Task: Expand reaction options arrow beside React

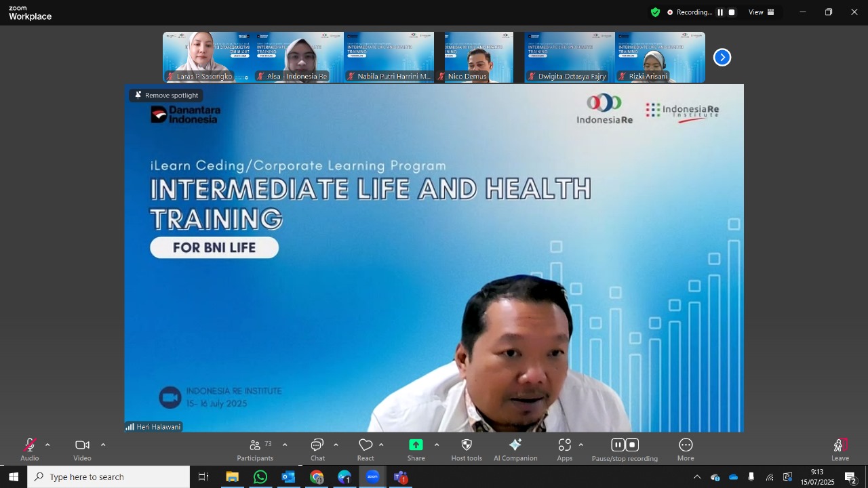Action: point(381,445)
